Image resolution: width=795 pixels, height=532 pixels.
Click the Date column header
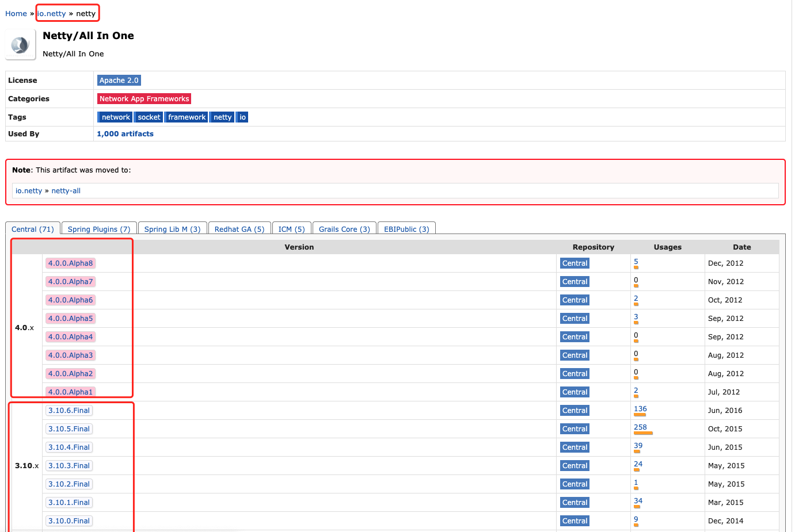(742, 247)
